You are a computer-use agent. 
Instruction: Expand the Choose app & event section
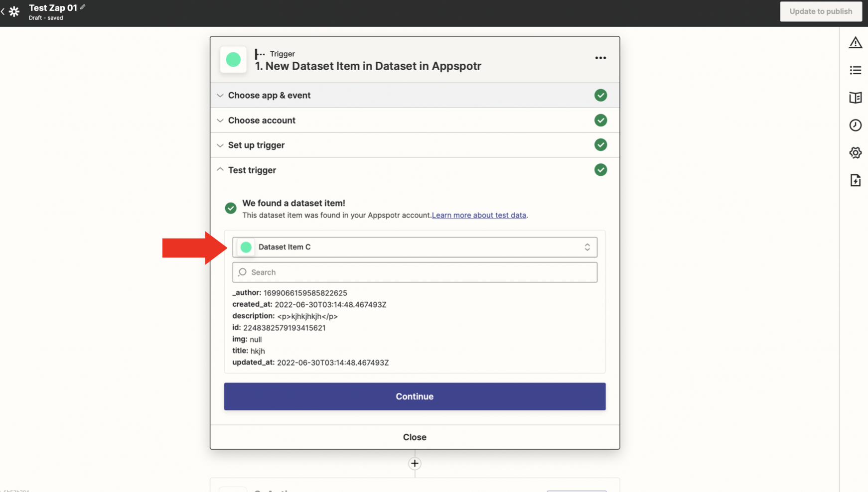(x=415, y=95)
